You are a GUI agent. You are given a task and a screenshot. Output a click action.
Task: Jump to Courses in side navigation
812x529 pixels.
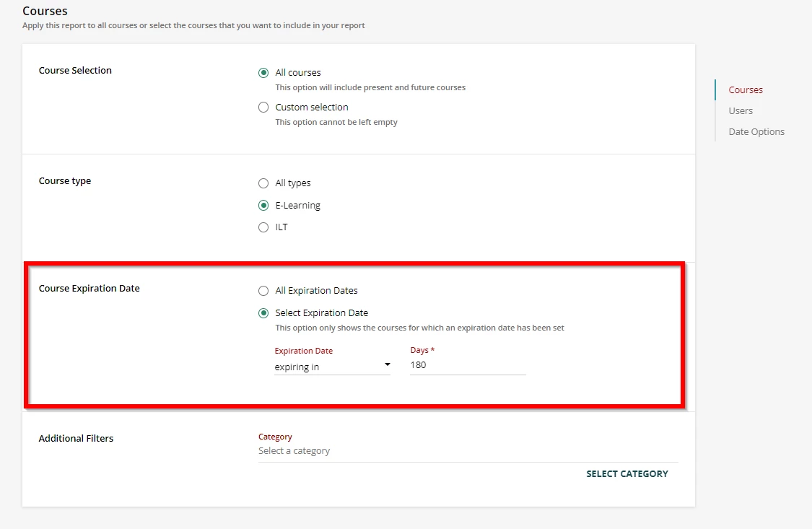pos(746,90)
